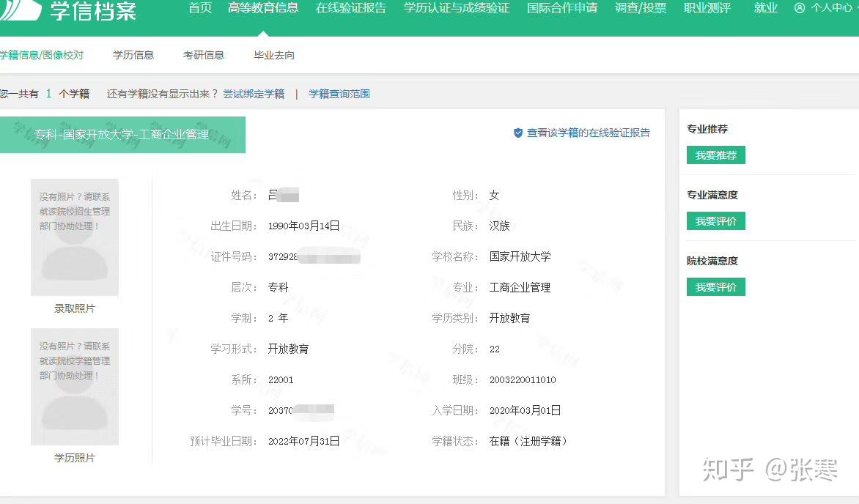The width and height of the screenshot is (859, 504).
Task: Click the status value 在籍（注册学籍）
Action: coord(528,441)
